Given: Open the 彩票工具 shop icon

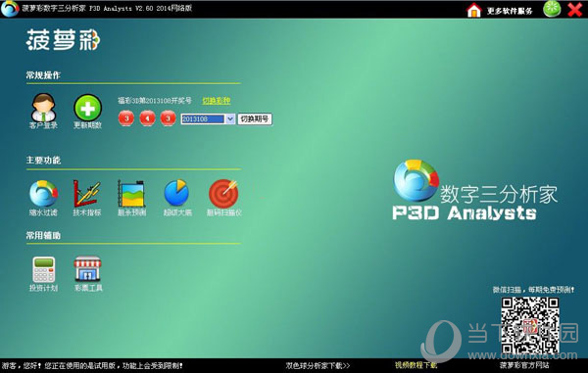Looking at the screenshot, I should 88,274.
